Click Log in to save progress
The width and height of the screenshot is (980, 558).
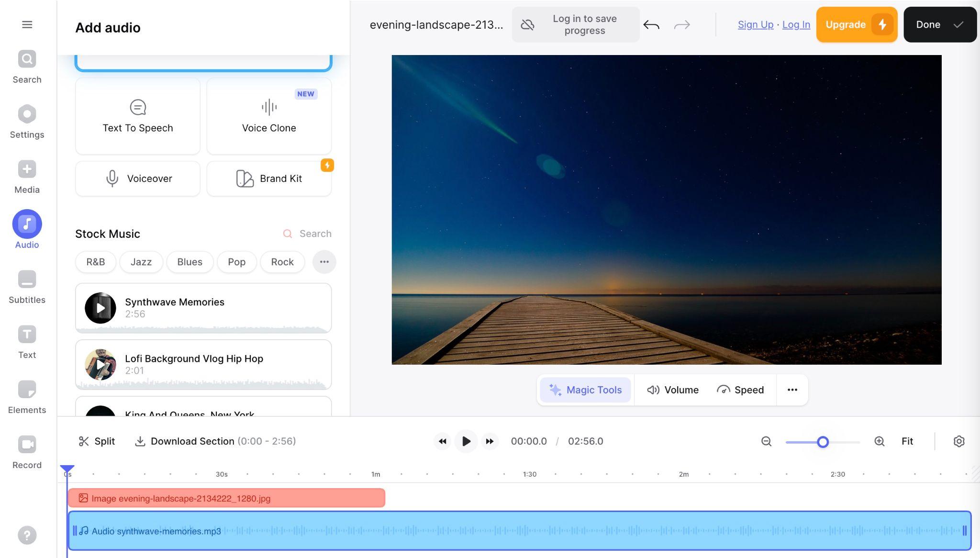coord(576,24)
